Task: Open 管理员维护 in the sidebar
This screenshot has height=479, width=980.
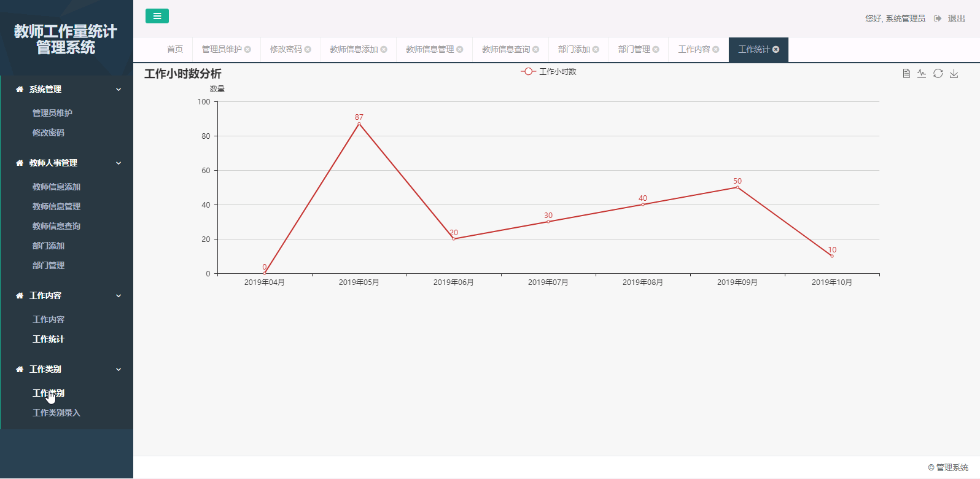Action: click(x=52, y=113)
